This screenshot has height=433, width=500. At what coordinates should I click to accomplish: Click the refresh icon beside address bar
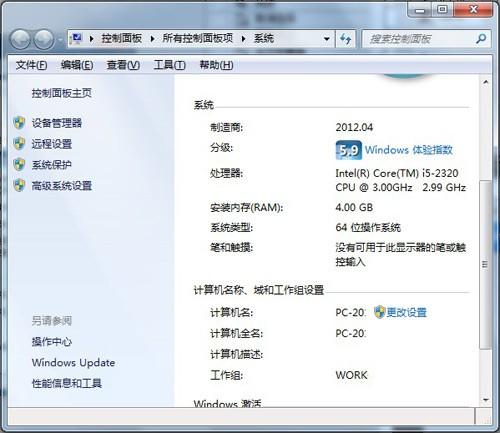click(345, 39)
